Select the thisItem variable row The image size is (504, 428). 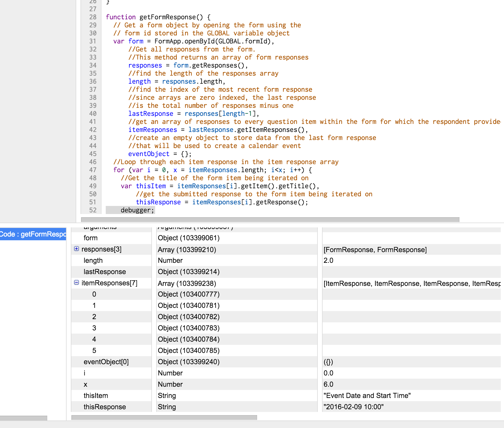(x=286, y=396)
